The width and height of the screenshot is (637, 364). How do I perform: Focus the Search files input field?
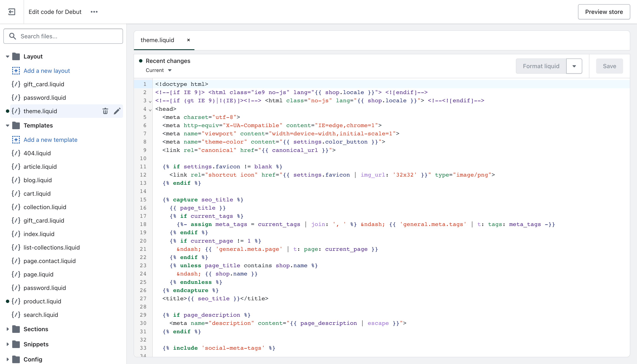click(x=63, y=36)
